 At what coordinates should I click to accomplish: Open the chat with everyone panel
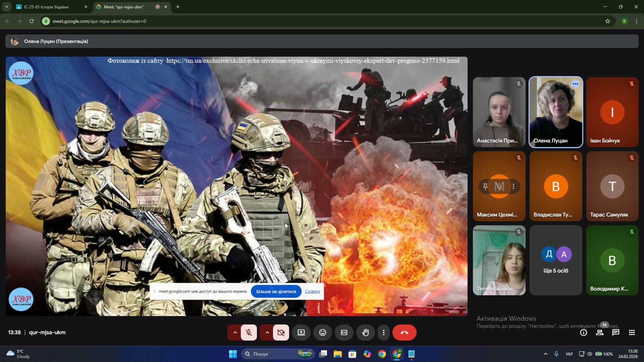615,333
